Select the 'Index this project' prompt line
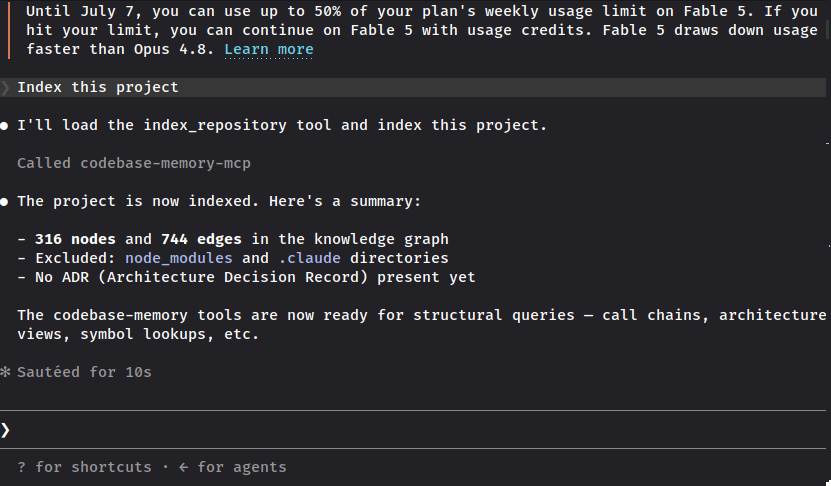This screenshot has width=831, height=486. click(x=413, y=87)
